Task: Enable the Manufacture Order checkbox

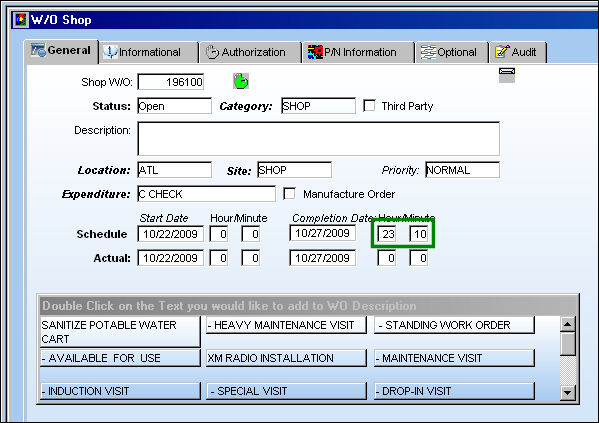Action: click(289, 193)
